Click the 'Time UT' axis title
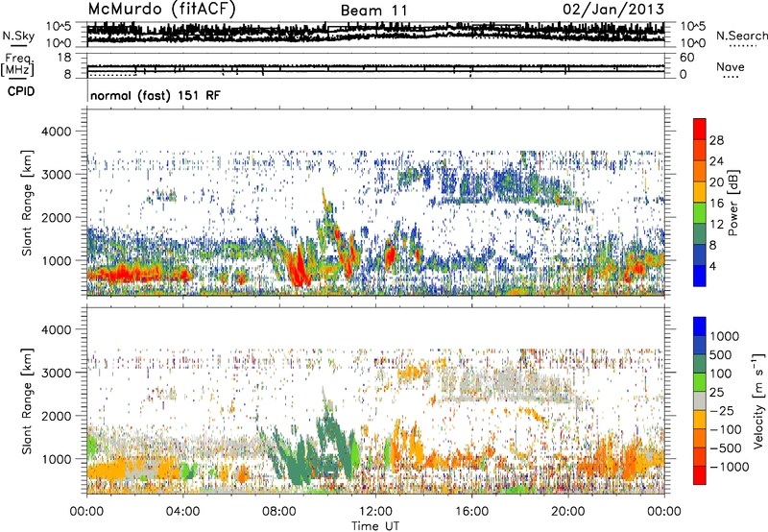 (x=375, y=526)
